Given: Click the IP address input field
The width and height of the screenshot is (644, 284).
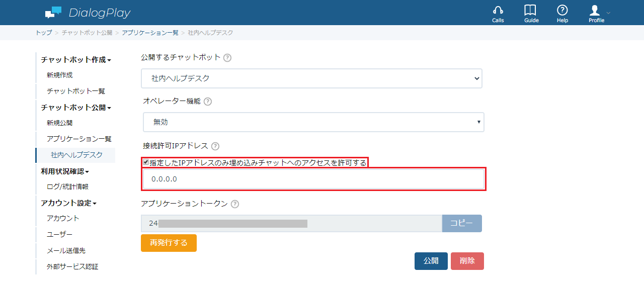Looking at the screenshot, I should point(313,179).
